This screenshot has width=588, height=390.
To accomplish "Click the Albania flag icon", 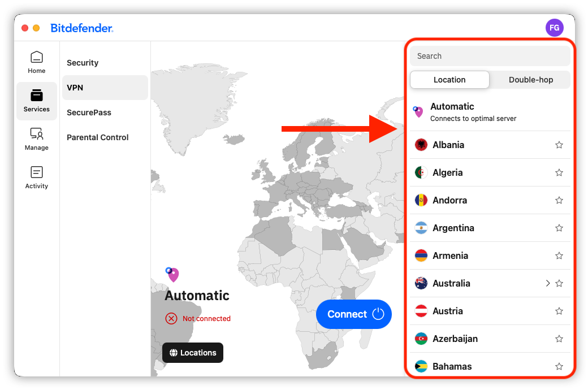I will click(x=421, y=145).
